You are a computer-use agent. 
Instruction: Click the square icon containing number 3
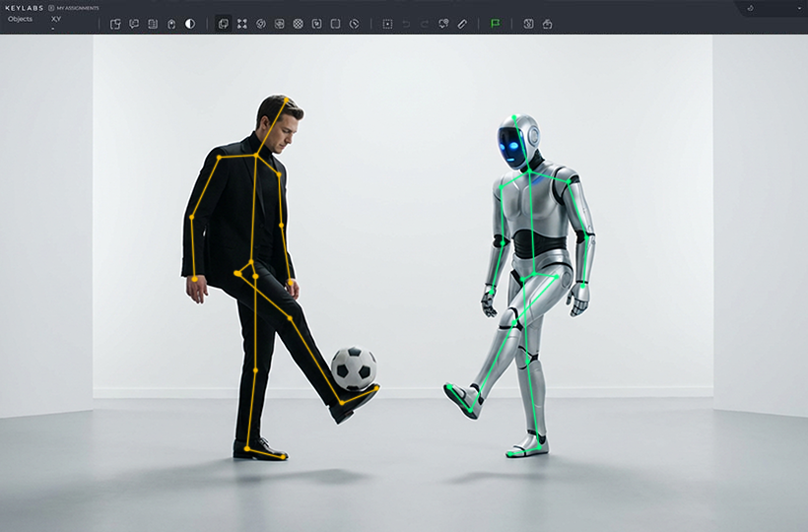click(x=528, y=24)
